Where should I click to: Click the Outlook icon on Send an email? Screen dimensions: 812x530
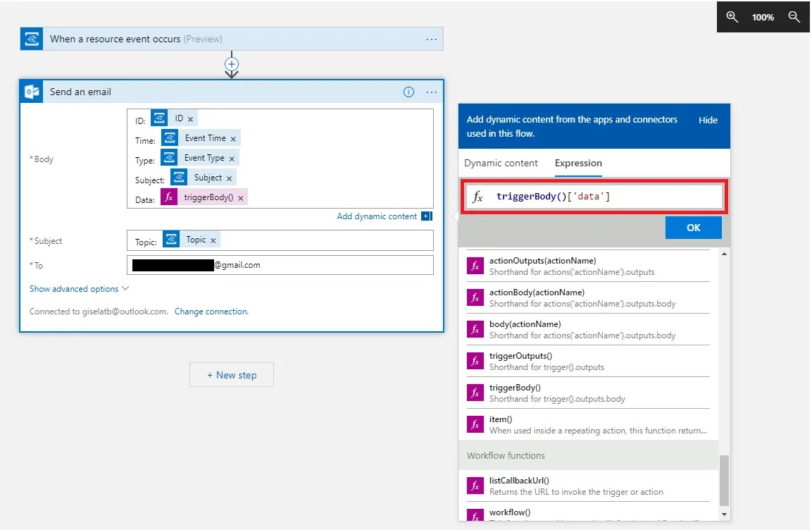coord(32,92)
